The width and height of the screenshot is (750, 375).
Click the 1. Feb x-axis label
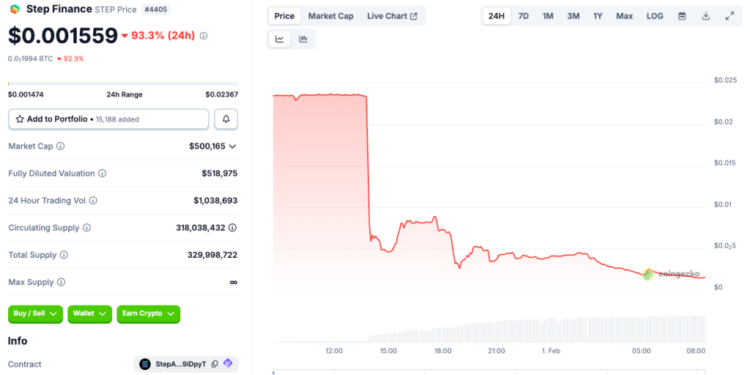point(551,351)
